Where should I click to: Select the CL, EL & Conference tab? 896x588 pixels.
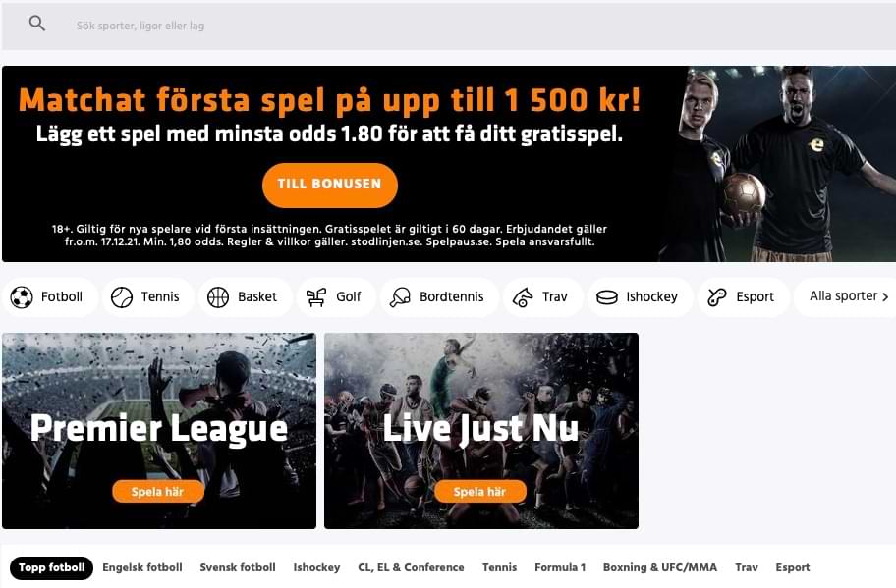coord(411,567)
